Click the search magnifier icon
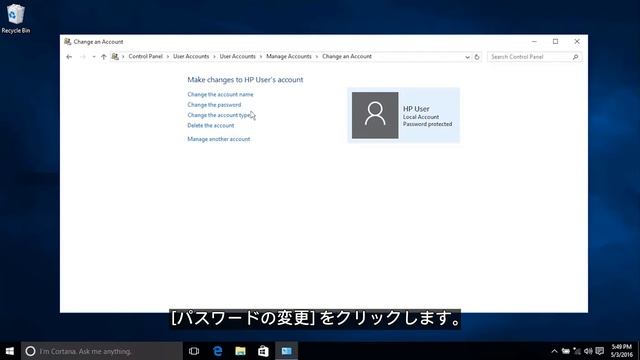The image size is (640, 360). [576, 57]
